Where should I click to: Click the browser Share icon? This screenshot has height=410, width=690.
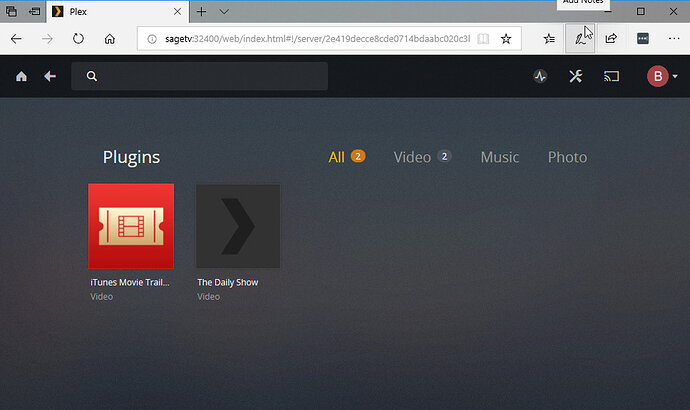click(611, 39)
